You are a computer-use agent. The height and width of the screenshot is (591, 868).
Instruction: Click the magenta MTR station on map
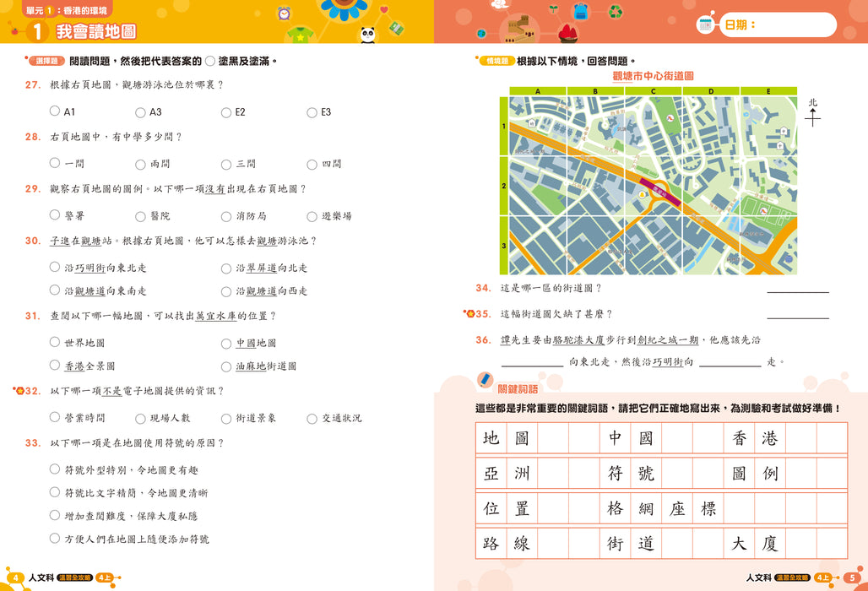tap(659, 192)
